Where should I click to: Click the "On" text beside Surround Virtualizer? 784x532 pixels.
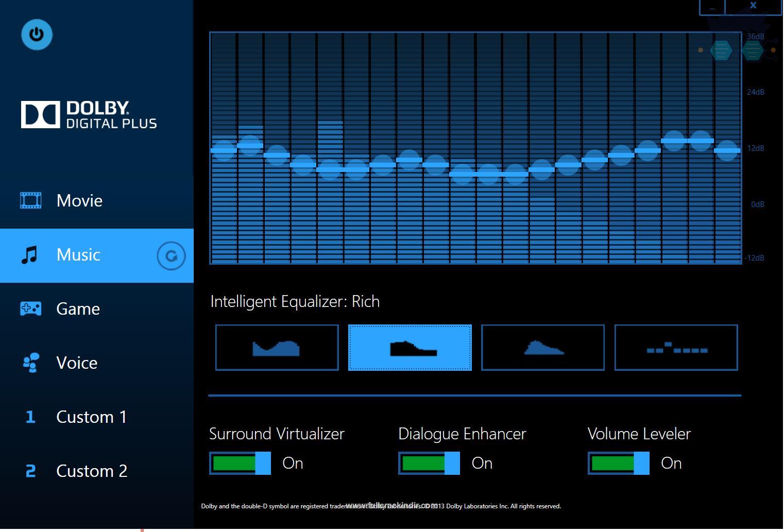(293, 464)
